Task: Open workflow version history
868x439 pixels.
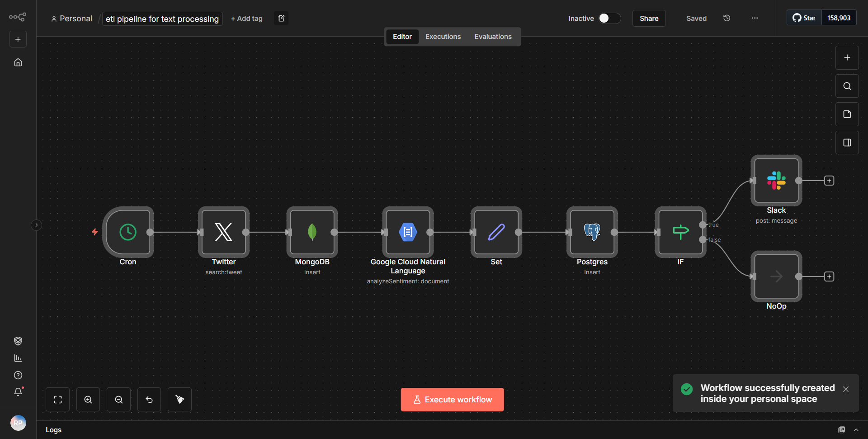Action: 726,18
